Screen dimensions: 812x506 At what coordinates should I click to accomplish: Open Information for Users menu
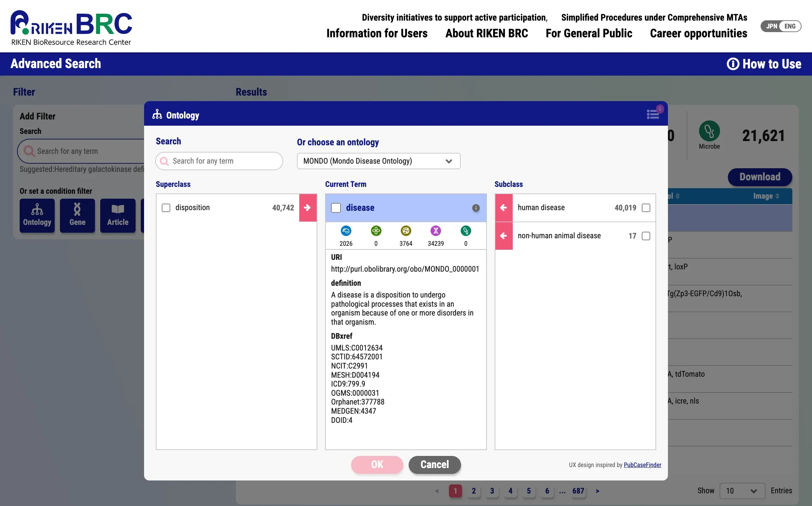[377, 33]
